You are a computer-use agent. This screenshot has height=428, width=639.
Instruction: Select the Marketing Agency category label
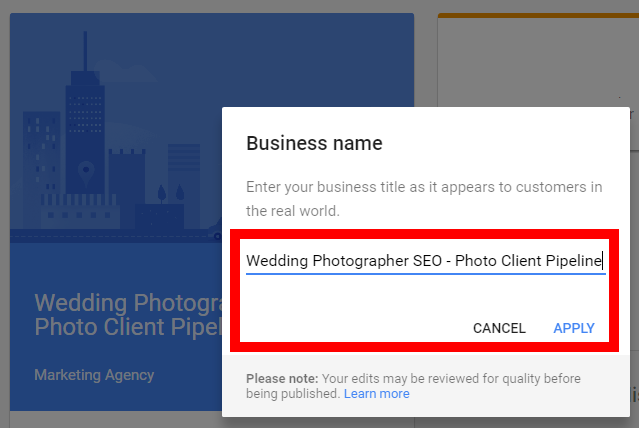(x=94, y=375)
